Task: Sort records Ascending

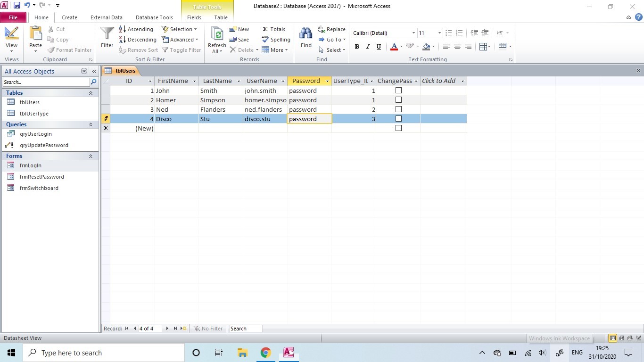Action: pyautogui.click(x=136, y=29)
